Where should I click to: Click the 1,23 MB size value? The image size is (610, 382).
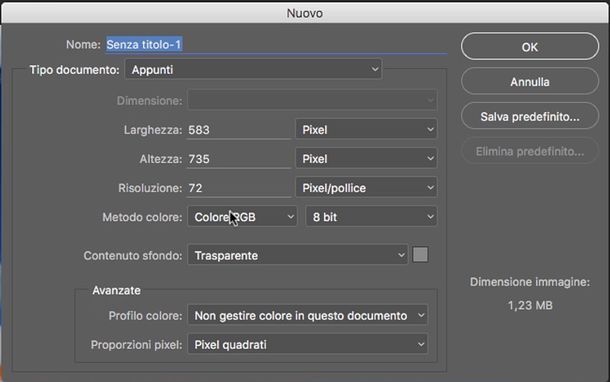(x=530, y=305)
